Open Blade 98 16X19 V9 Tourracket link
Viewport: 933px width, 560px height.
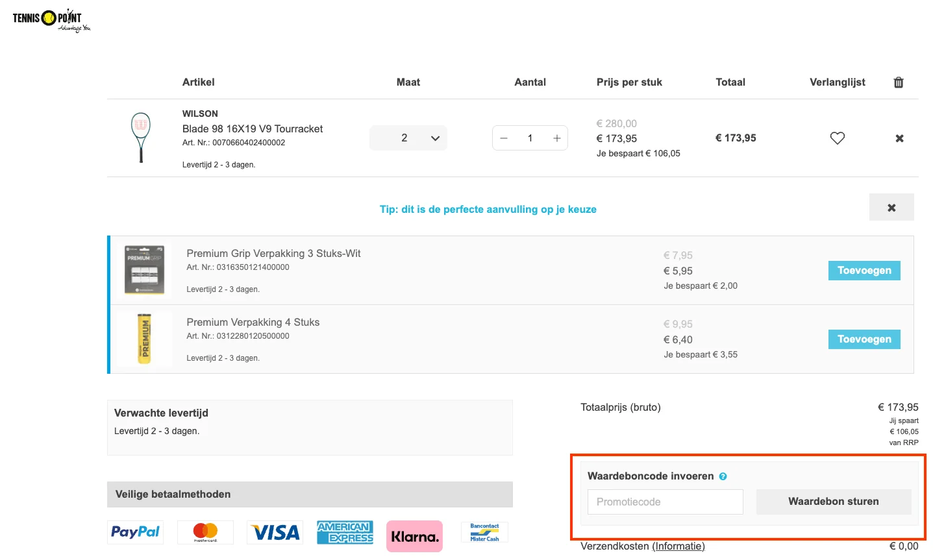[253, 128]
